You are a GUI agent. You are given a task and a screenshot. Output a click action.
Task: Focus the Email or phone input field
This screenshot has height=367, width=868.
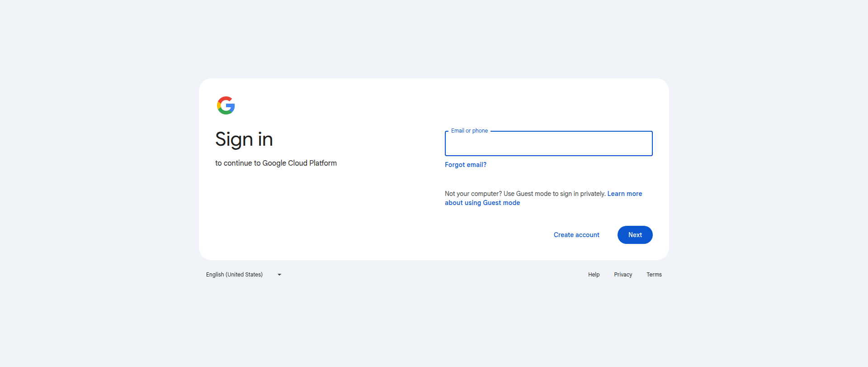point(548,144)
